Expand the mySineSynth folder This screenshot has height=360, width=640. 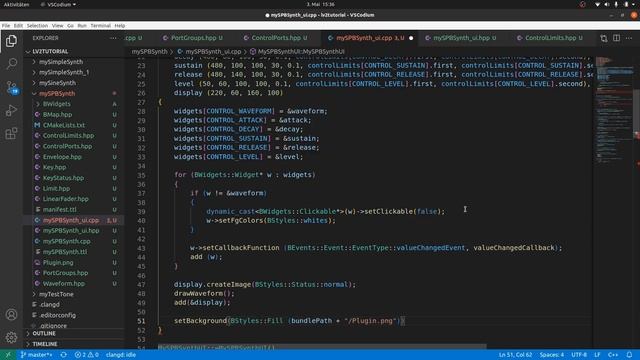[x=73, y=83]
